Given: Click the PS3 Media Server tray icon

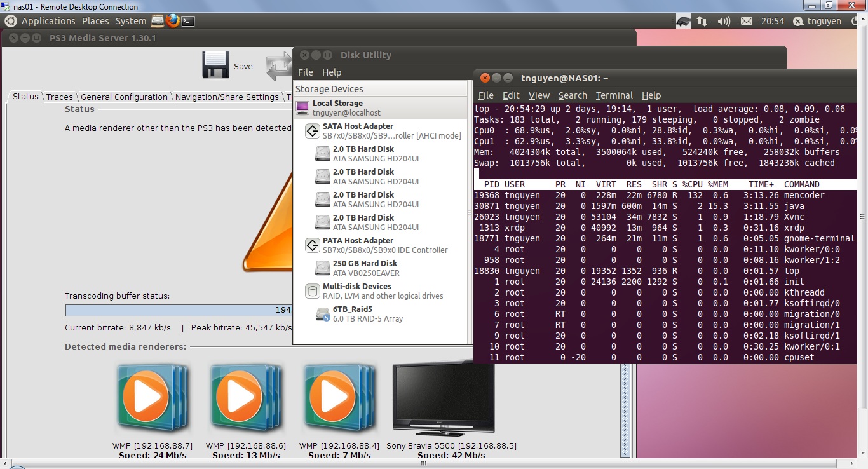Looking at the screenshot, I should coord(683,21).
